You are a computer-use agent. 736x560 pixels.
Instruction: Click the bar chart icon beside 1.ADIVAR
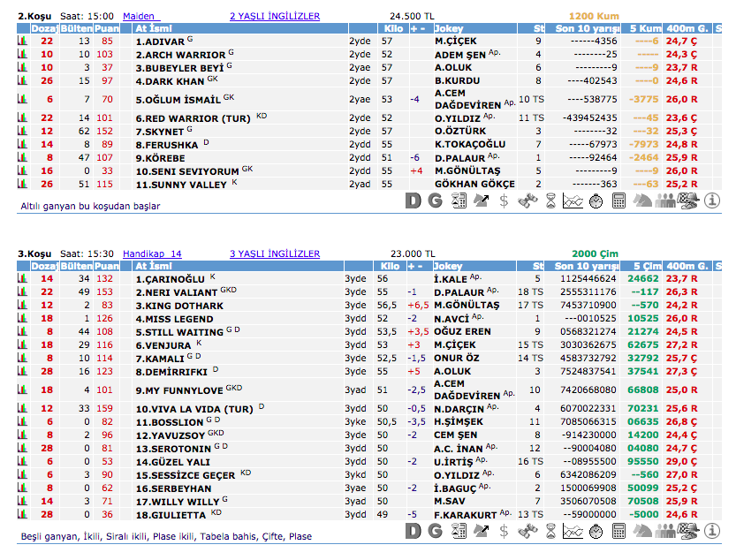point(23,41)
